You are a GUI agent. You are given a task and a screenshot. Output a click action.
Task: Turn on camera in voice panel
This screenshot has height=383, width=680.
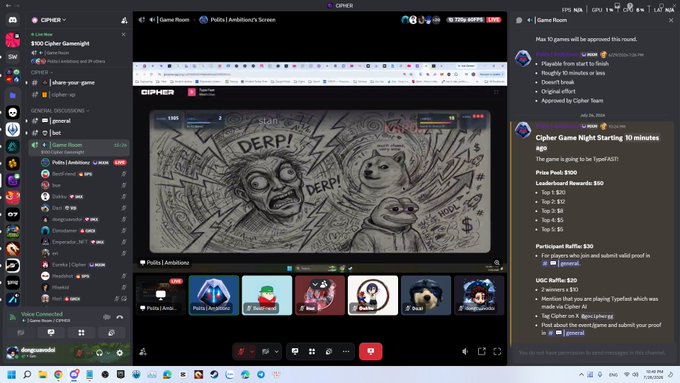pos(21,333)
